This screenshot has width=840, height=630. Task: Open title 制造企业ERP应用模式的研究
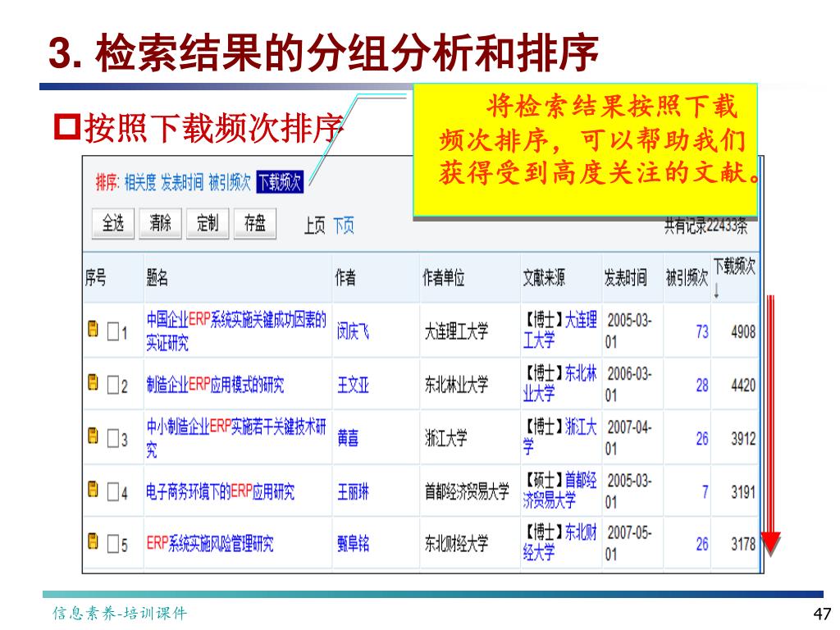click(215, 385)
